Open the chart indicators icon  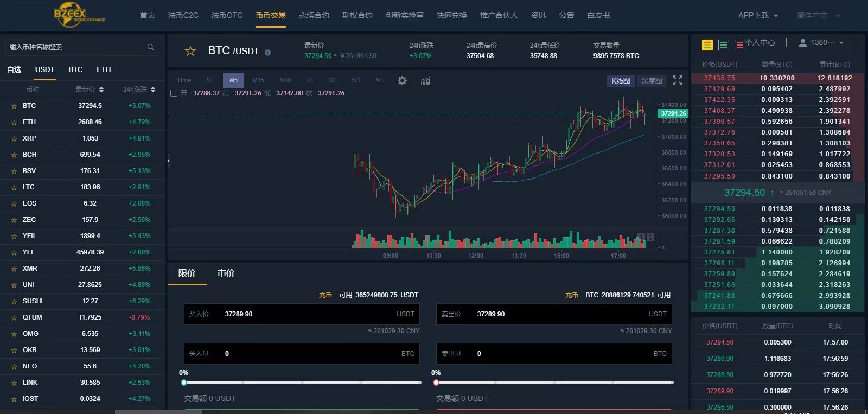point(425,80)
